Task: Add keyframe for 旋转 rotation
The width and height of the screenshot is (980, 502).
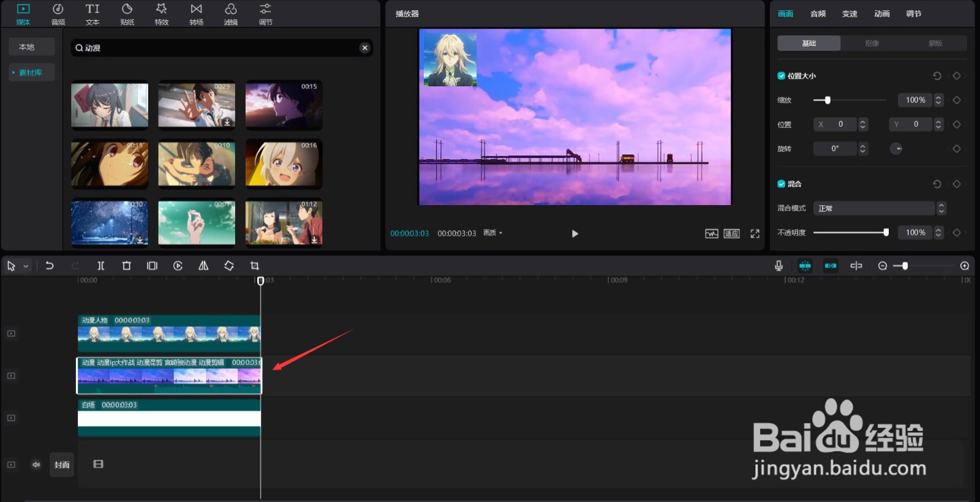Action: pyautogui.click(x=957, y=149)
